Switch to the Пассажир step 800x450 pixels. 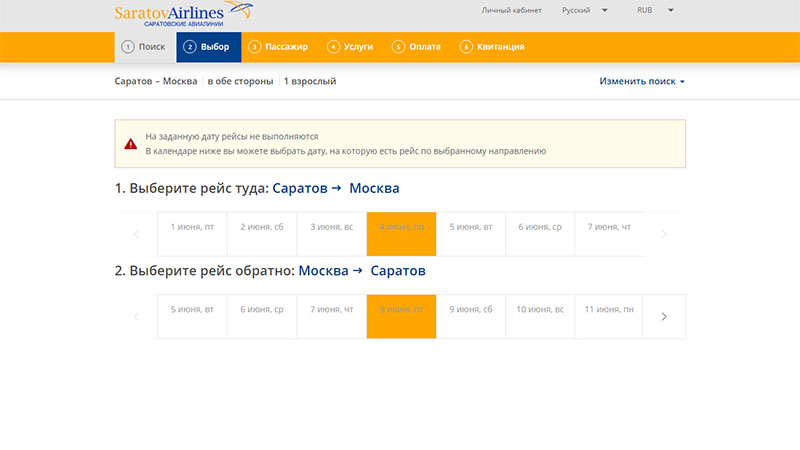[278, 47]
